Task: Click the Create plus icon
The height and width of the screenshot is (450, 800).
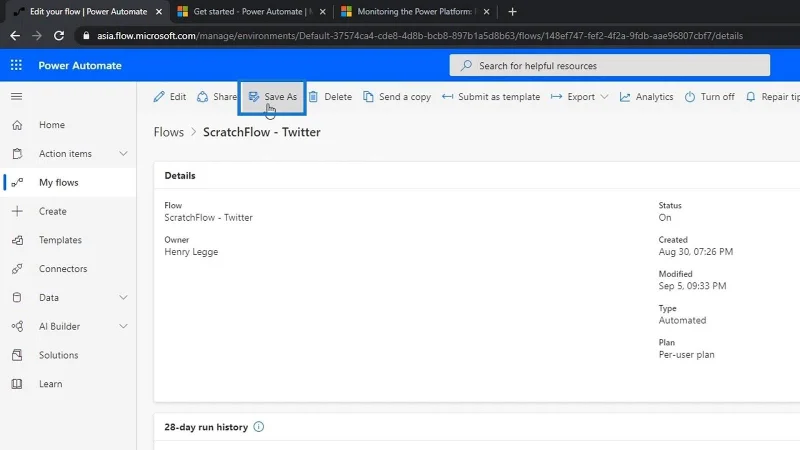Action: 17,211
